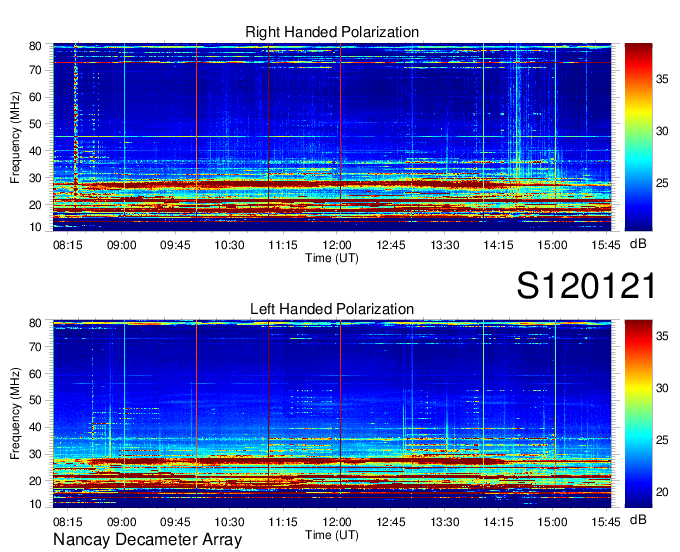
Task: Click 11:15 time tick of Right Handed plot
Action: (x=283, y=245)
